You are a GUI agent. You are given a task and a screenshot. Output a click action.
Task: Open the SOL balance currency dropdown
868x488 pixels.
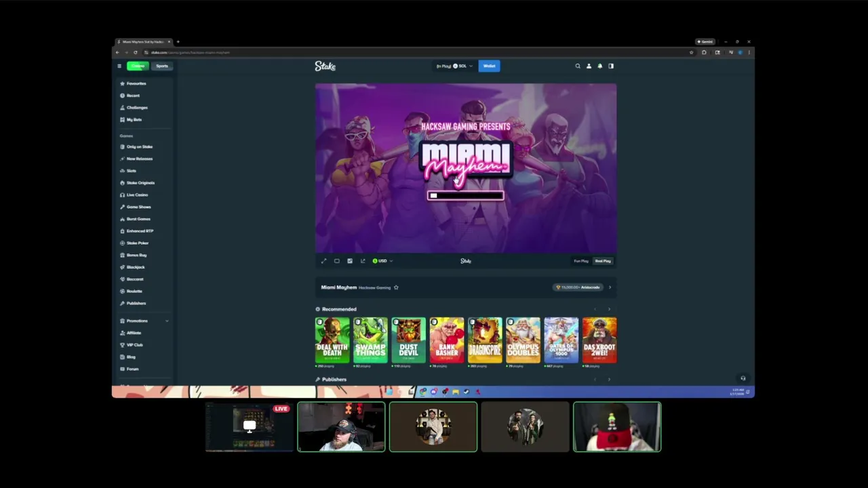(x=456, y=66)
